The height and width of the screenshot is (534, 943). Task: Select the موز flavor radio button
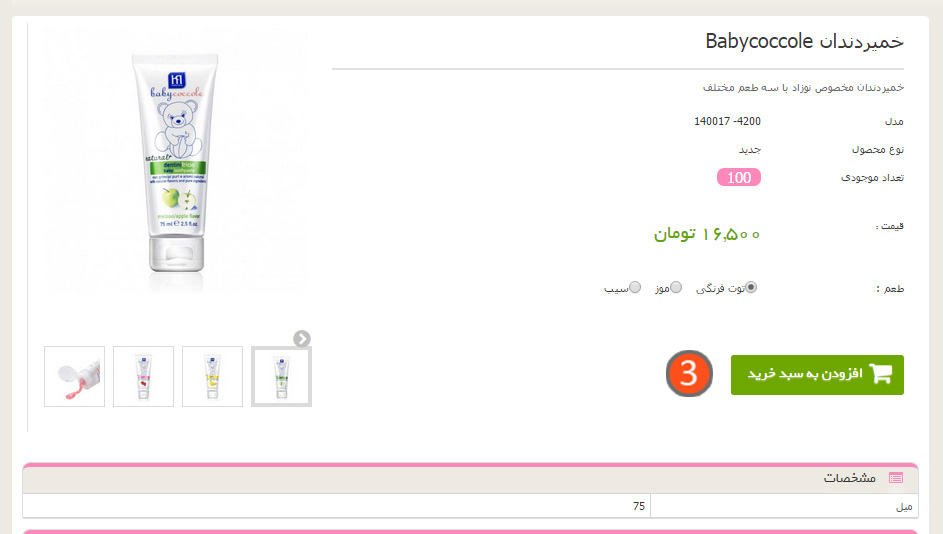676,287
